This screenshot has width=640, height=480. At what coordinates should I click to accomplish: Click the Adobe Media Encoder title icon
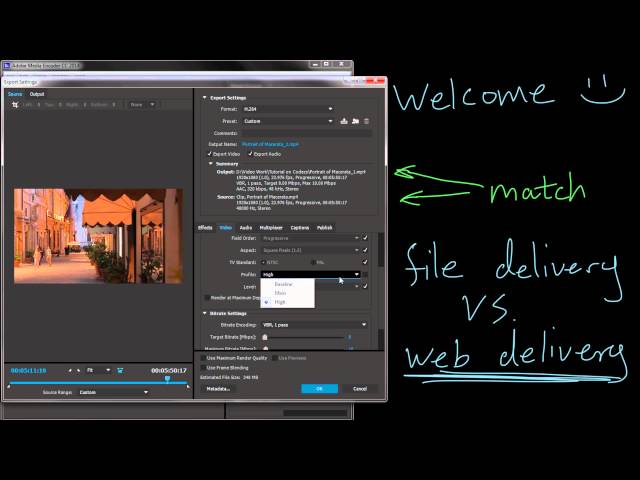point(7,65)
